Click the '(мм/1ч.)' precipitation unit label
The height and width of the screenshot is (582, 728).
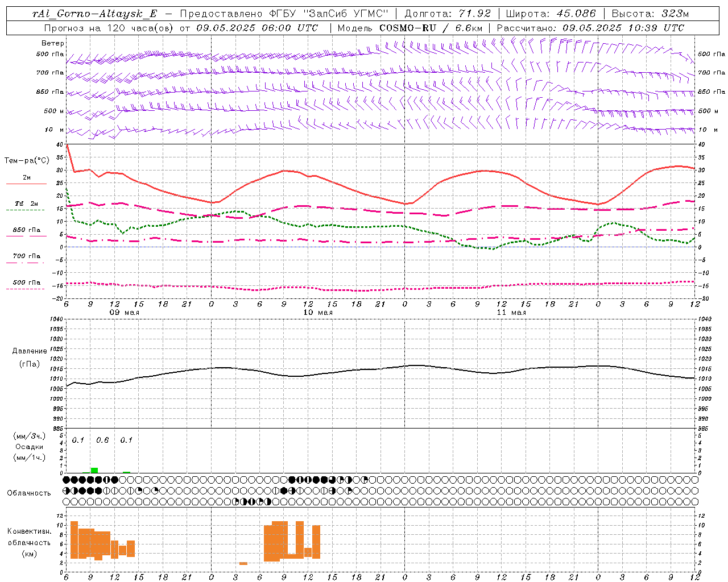[29, 458]
